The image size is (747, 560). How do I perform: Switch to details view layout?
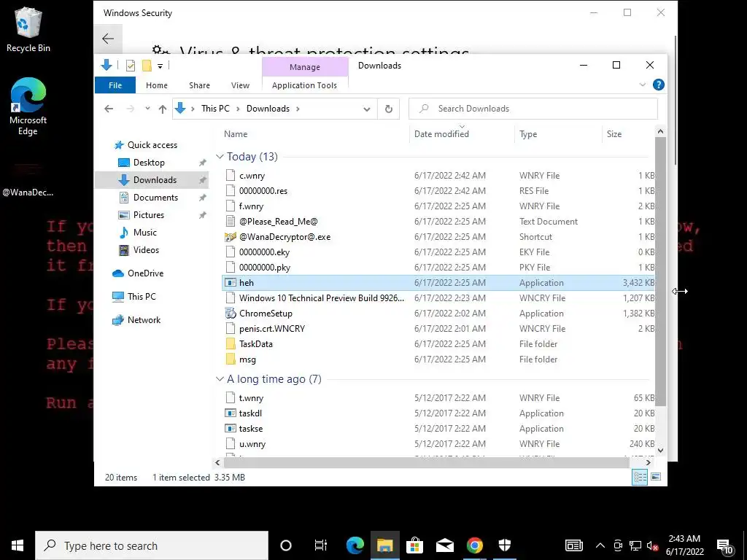pyautogui.click(x=640, y=477)
